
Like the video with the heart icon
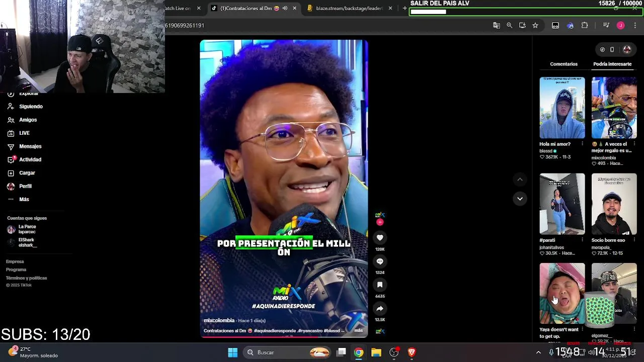click(380, 238)
